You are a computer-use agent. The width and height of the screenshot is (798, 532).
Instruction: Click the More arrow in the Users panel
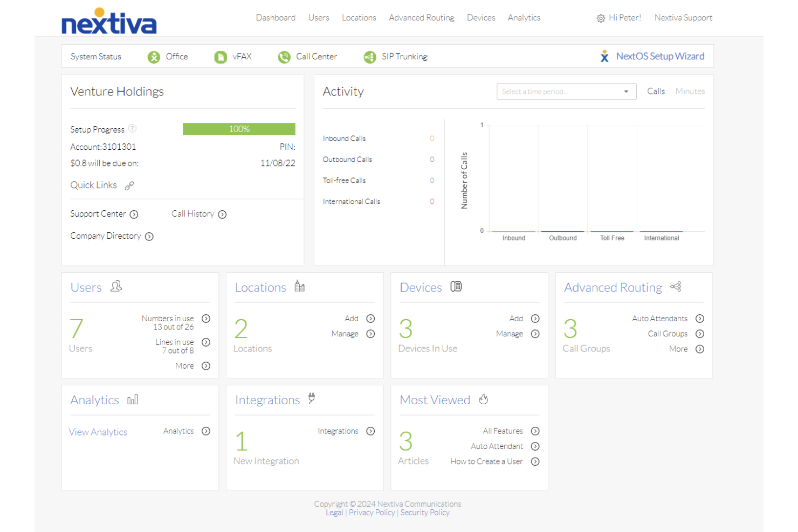pyautogui.click(x=206, y=366)
